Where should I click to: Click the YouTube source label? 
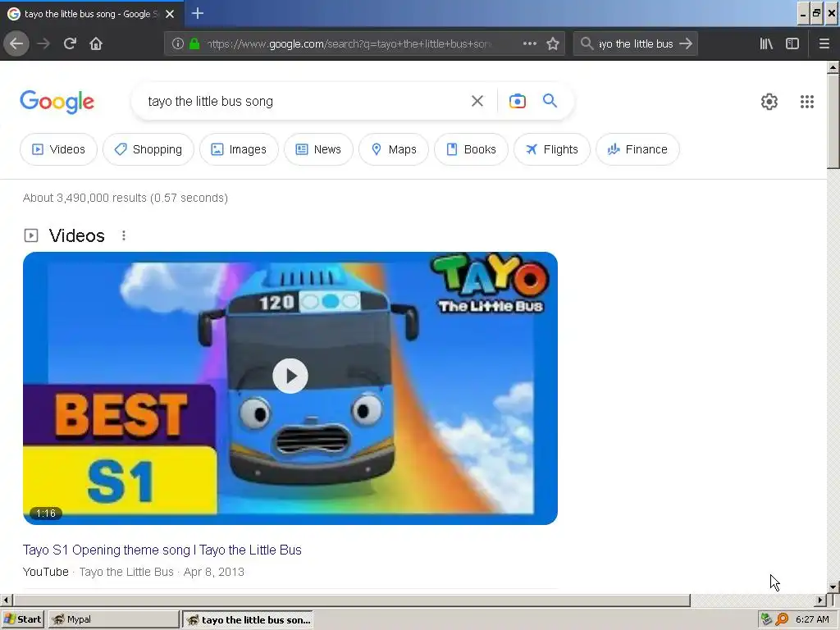point(46,572)
